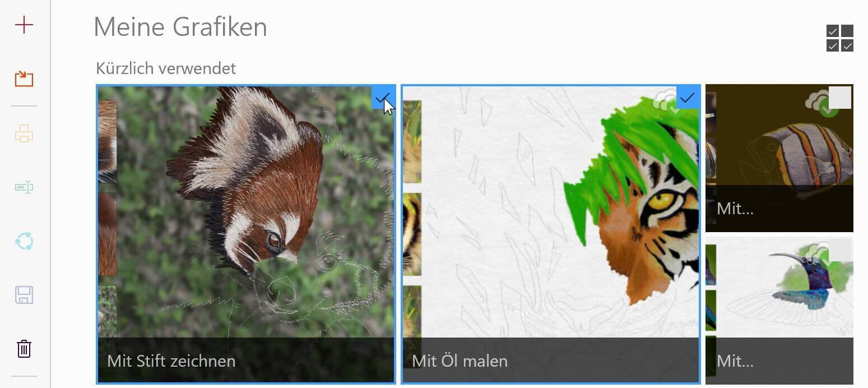Uncheck the Mit Öl malen tile checkbox
Image resolution: width=868 pixels, height=388 pixels.
(x=688, y=98)
